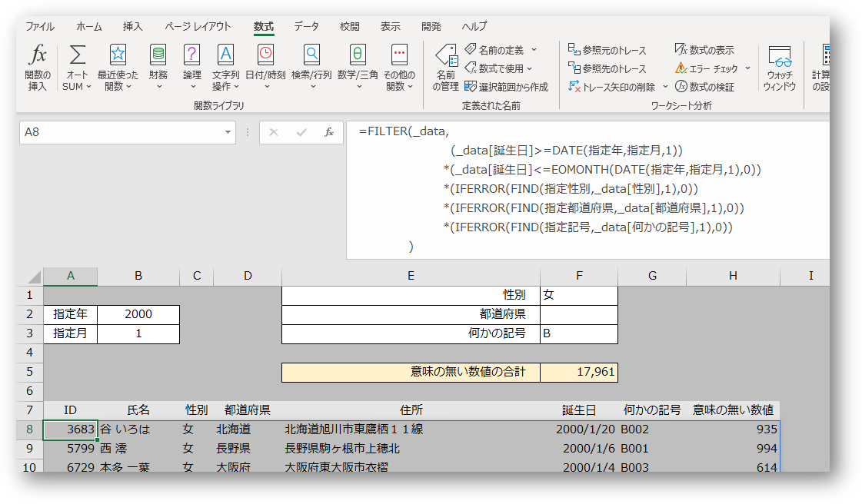Click 参照元のトレース

click(x=607, y=50)
